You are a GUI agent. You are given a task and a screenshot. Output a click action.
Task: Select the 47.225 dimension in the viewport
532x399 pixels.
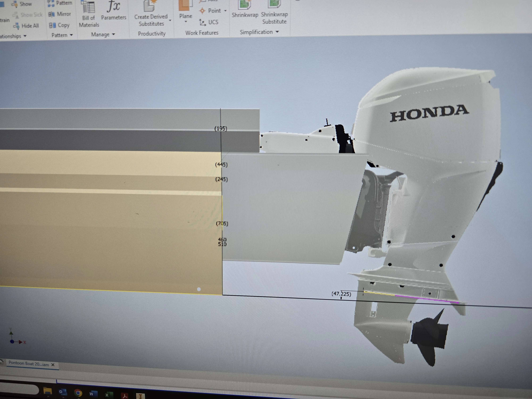341,294
